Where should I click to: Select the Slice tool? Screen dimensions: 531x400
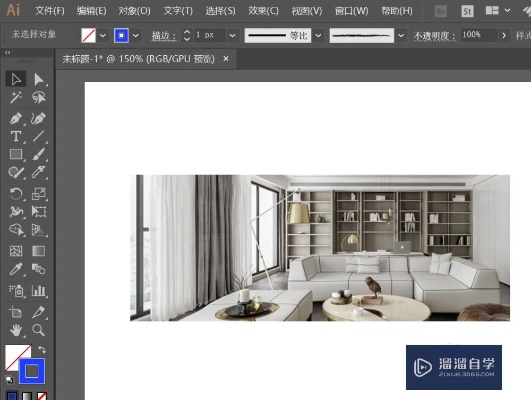click(39, 312)
